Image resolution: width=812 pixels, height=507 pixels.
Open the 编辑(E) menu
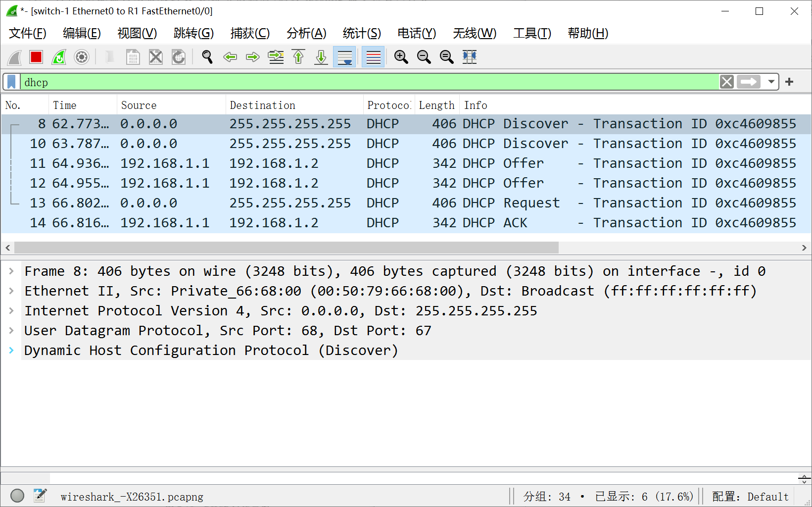coord(82,33)
